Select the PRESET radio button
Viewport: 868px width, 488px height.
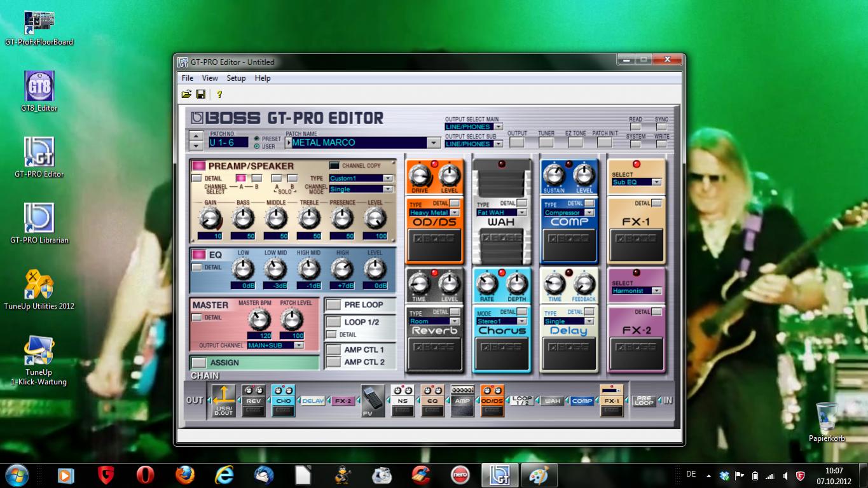click(x=257, y=139)
